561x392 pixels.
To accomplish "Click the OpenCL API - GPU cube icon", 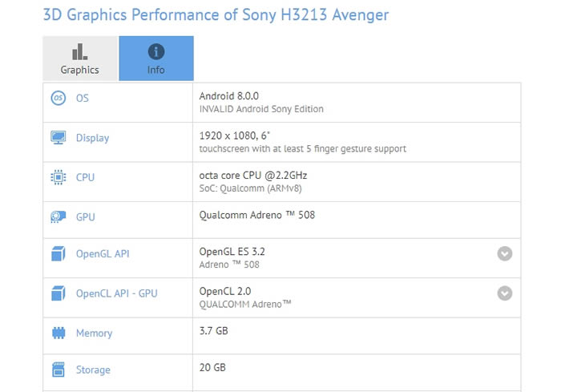I will pos(58,293).
